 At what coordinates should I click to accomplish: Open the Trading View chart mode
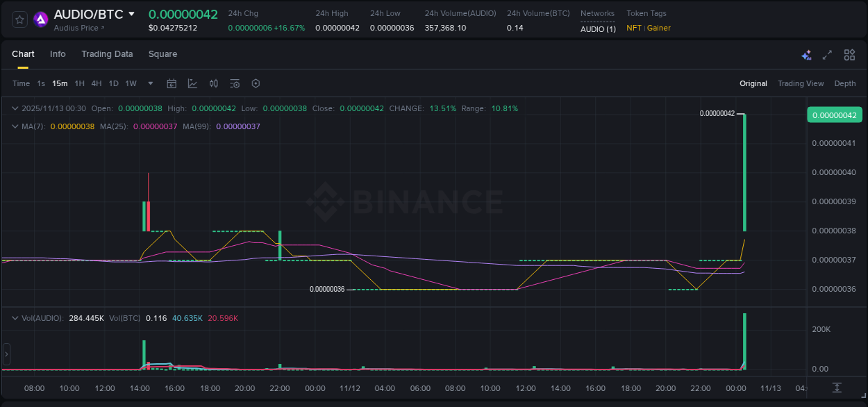click(x=801, y=83)
